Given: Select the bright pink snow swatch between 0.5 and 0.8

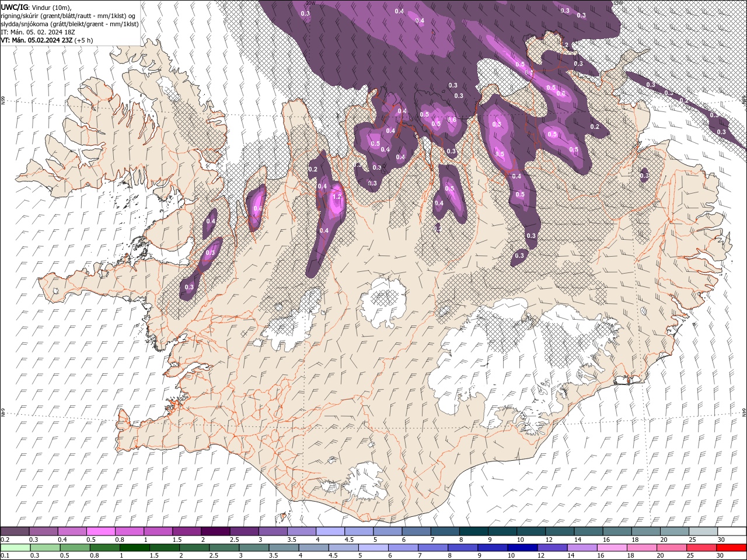Looking at the screenshot, I should [100, 531].
